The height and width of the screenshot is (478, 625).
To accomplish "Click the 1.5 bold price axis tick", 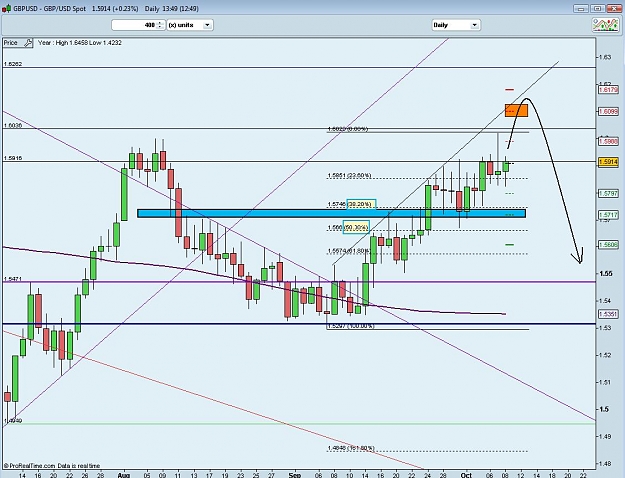I will (604, 409).
